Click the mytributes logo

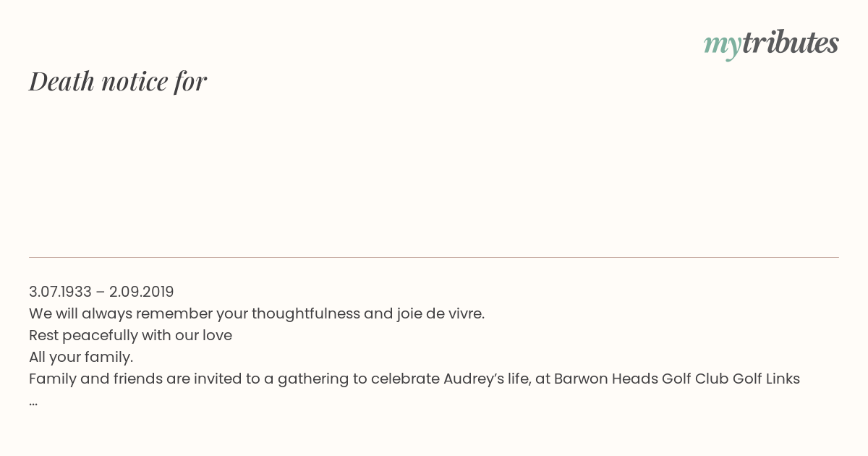[x=771, y=44]
